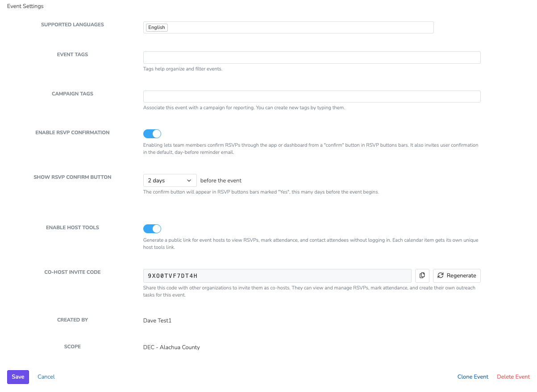Copy the co-host invite code

[x=422, y=276]
